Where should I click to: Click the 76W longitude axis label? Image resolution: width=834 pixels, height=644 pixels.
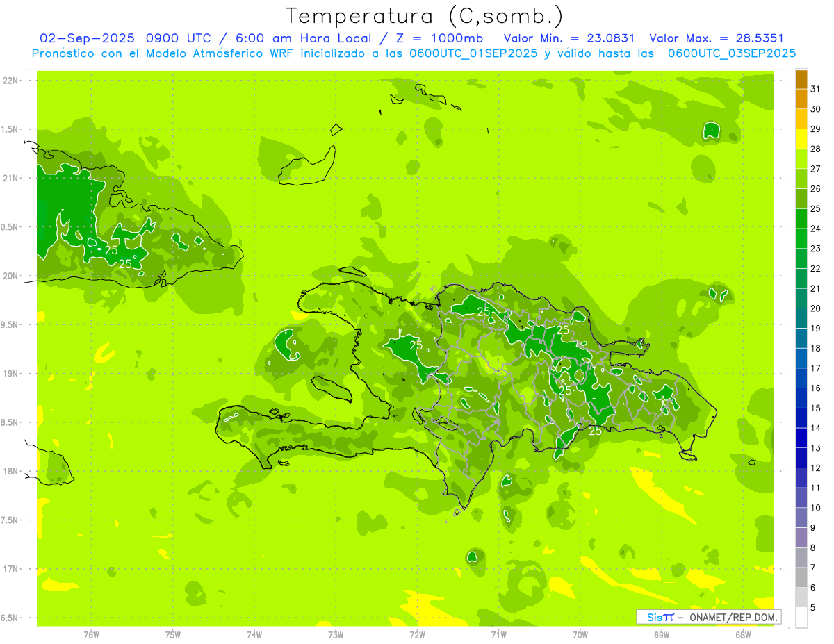91,634
